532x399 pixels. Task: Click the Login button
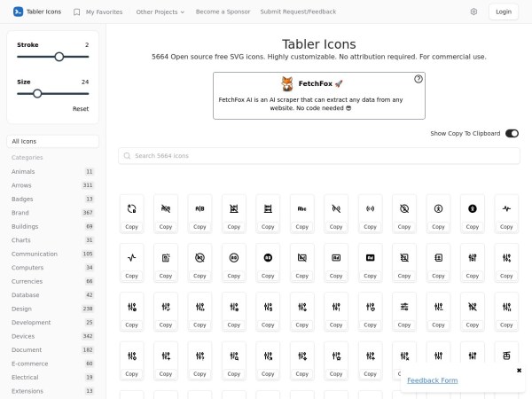coord(503,12)
